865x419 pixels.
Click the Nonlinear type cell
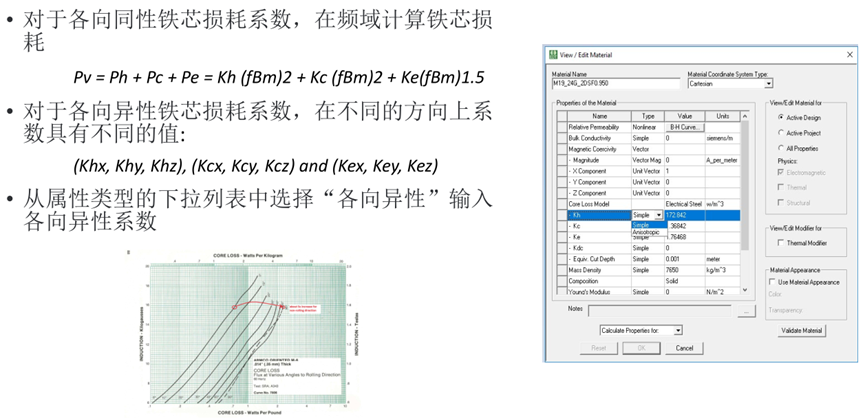(648, 127)
